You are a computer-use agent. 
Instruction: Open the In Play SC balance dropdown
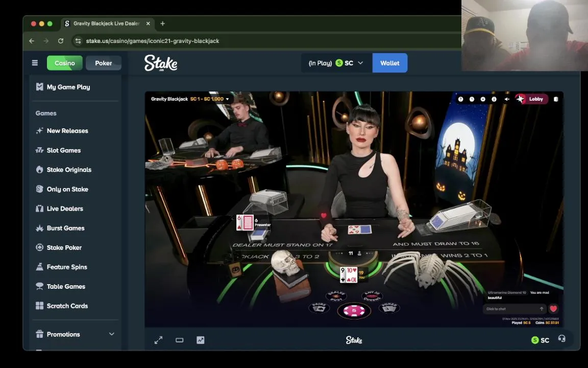pyautogui.click(x=336, y=63)
